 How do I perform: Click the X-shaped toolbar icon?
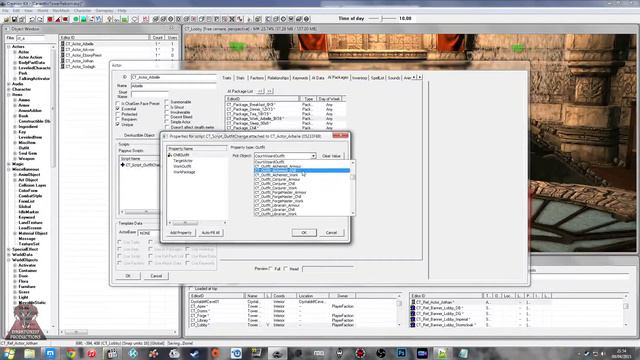pos(232,19)
